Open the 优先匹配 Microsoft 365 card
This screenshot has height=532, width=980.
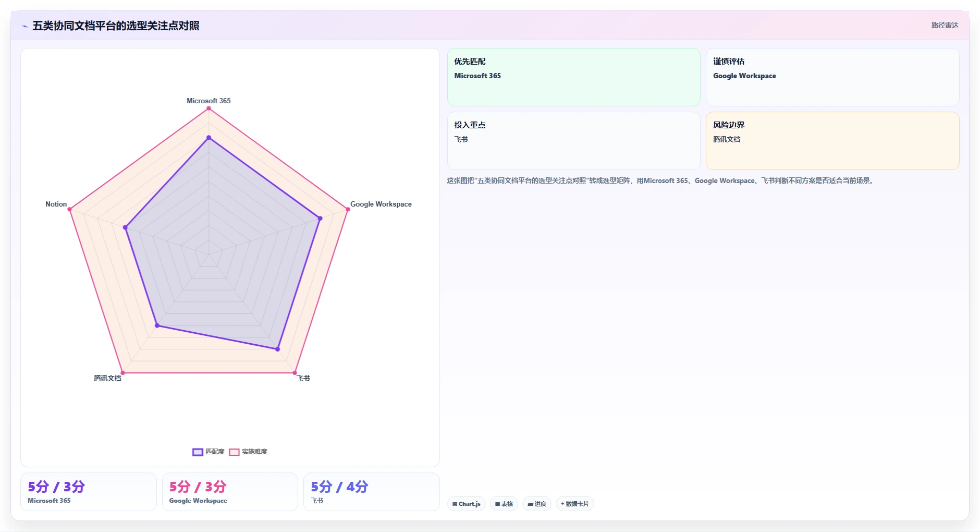click(x=573, y=77)
